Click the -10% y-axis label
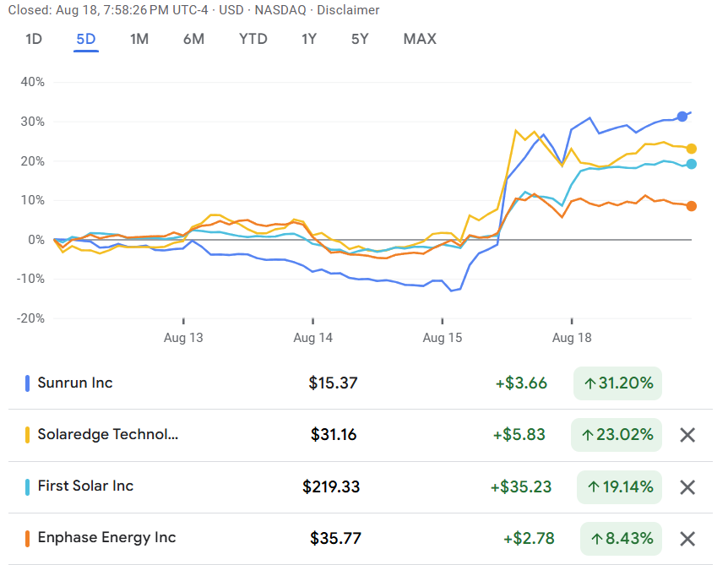Image resolution: width=728 pixels, height=565 pixels. (30, 279)
